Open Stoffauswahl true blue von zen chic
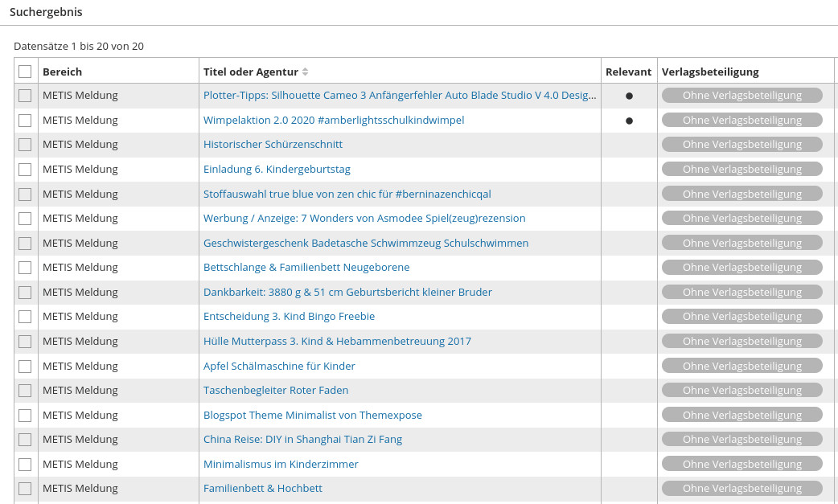This screenshot has height=504, width=838. [347, 194]
